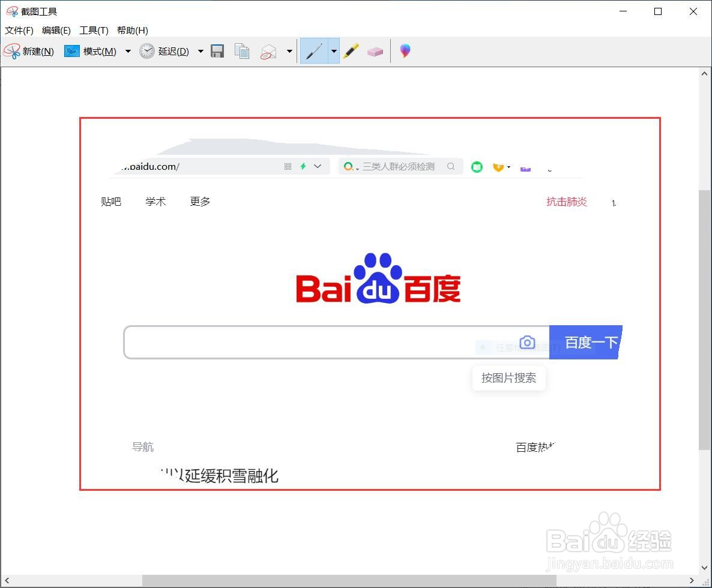
Task: Click the purple browser extension icon
Action: click(x=525, y=169)
